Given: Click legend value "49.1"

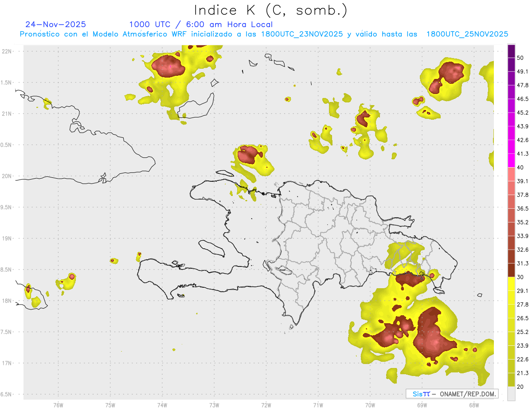Looking at the screenshot, I should (x=523, y=71).
